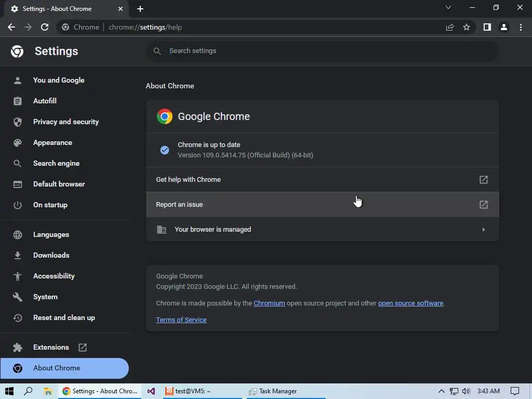Image resolution: width=532 pixels, height=399 pixels.
Task: Switch to Task Manager on taskbar
Action: point(286,391)
